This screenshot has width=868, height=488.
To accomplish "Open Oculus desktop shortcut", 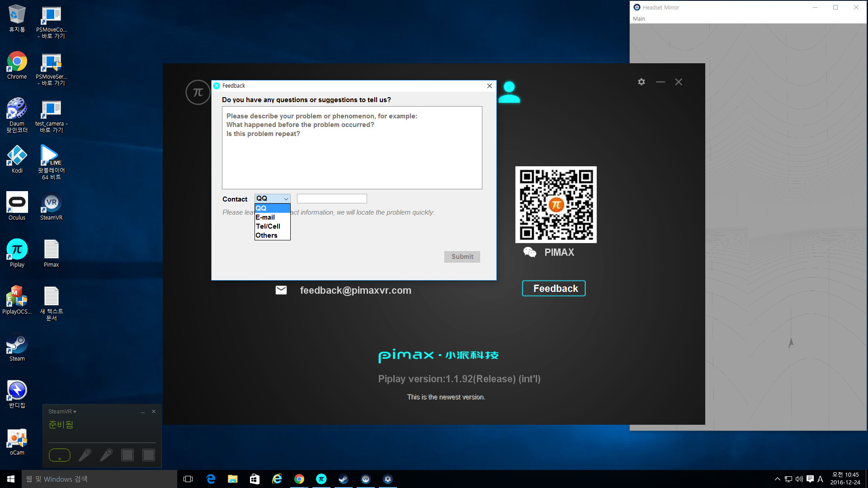I will point(17,206).
